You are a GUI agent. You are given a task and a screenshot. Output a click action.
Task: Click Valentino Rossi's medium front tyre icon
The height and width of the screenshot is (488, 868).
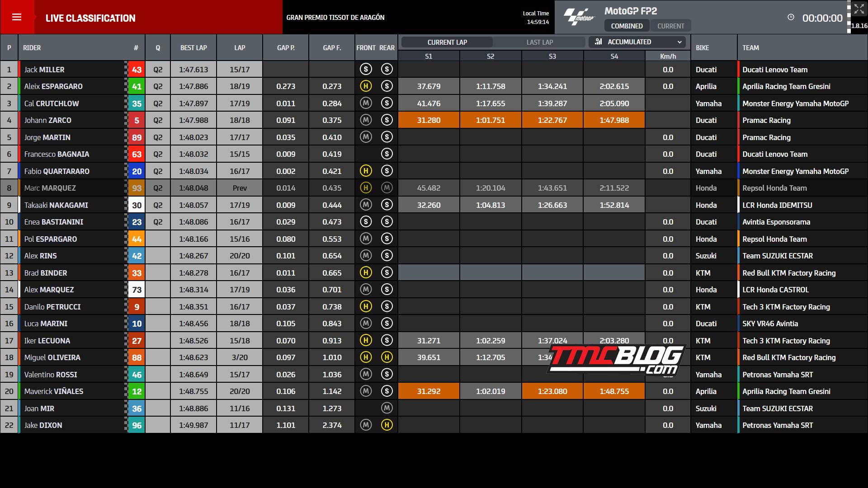coord(366,374)
